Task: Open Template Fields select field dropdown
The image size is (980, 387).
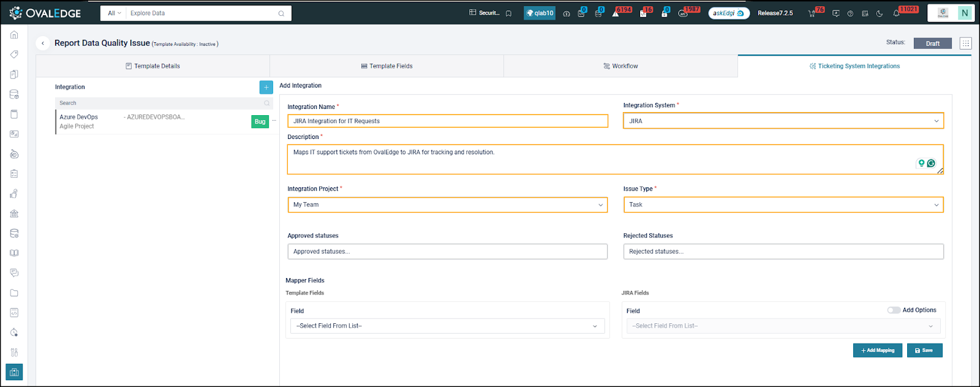Action: [x=447, y=326]
